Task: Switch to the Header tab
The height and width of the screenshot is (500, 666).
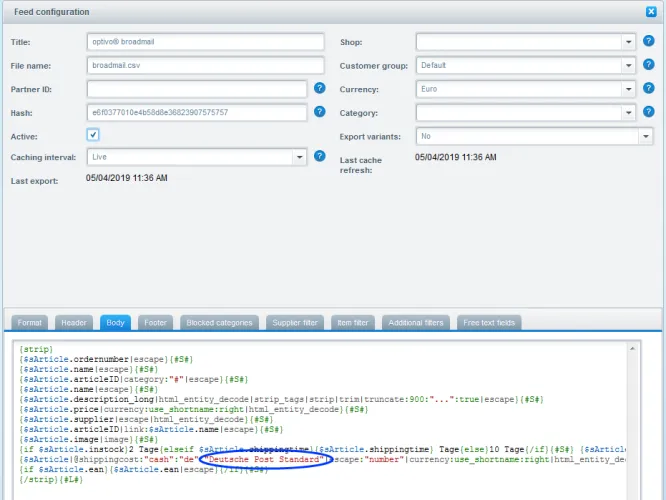Action: [x=74, y=323]
